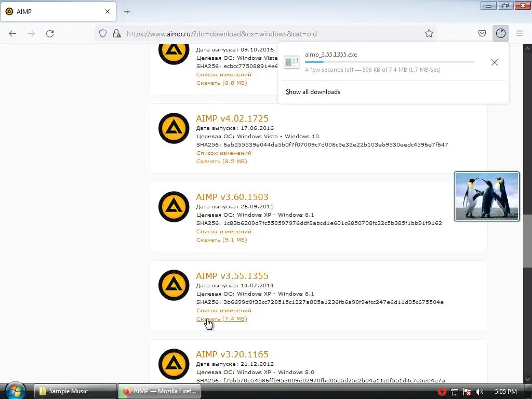The width and height of the screenshot is (532, 399).
Task: Open AIMP v3.20.1165 title link
Action: tap(232, 354)
